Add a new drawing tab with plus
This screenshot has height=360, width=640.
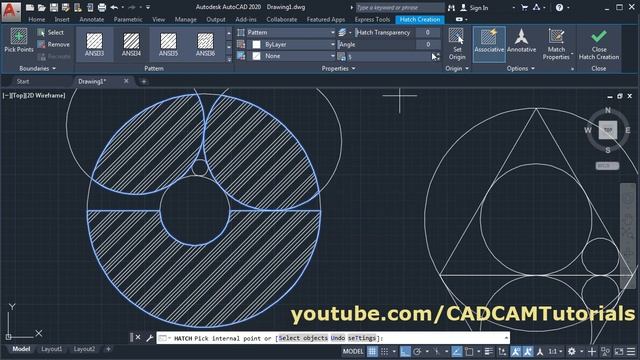tap(143, 82)
